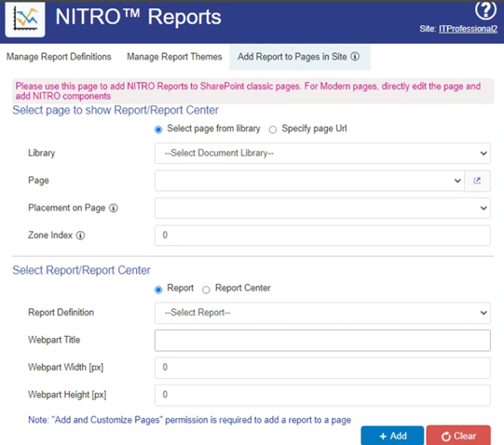The height and width of the screenshot is (445, 504).
Task: Choose the Report Center radio button
Action: [206, 290]
